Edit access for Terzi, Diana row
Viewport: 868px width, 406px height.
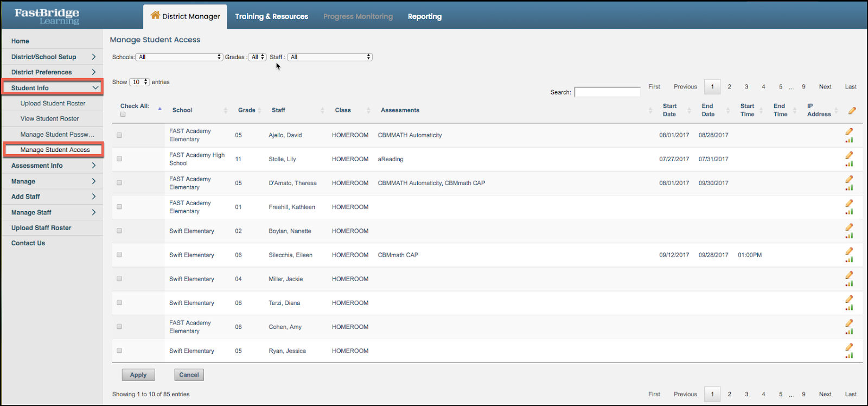(849, 299)
